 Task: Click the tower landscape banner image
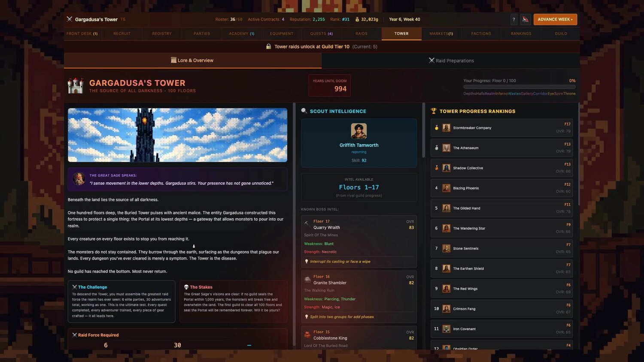click(x=177, y=135)
